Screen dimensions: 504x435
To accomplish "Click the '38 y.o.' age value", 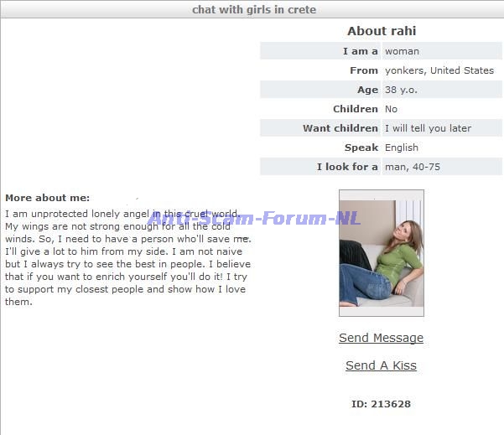I will coord(401,90).
